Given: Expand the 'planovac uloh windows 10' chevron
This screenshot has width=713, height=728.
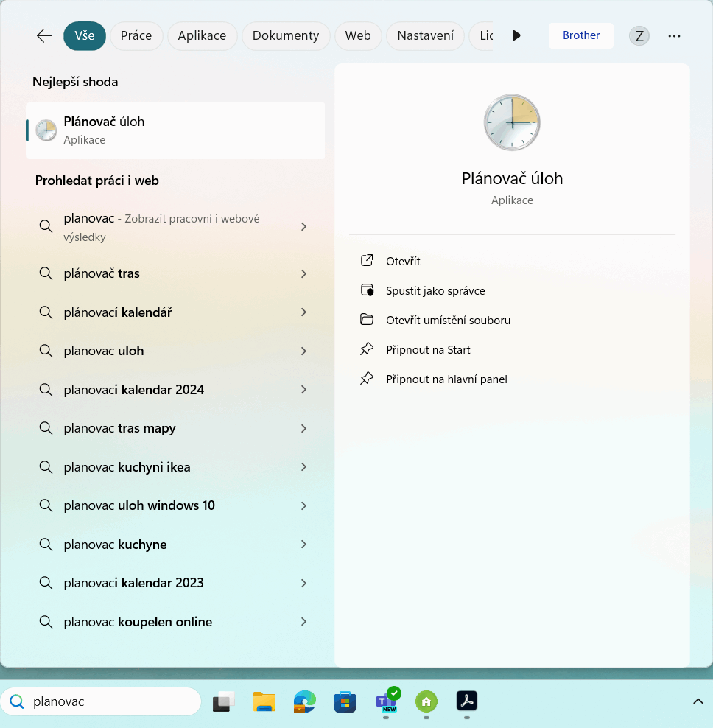Looking at the screenshot, I should point(303,505).
